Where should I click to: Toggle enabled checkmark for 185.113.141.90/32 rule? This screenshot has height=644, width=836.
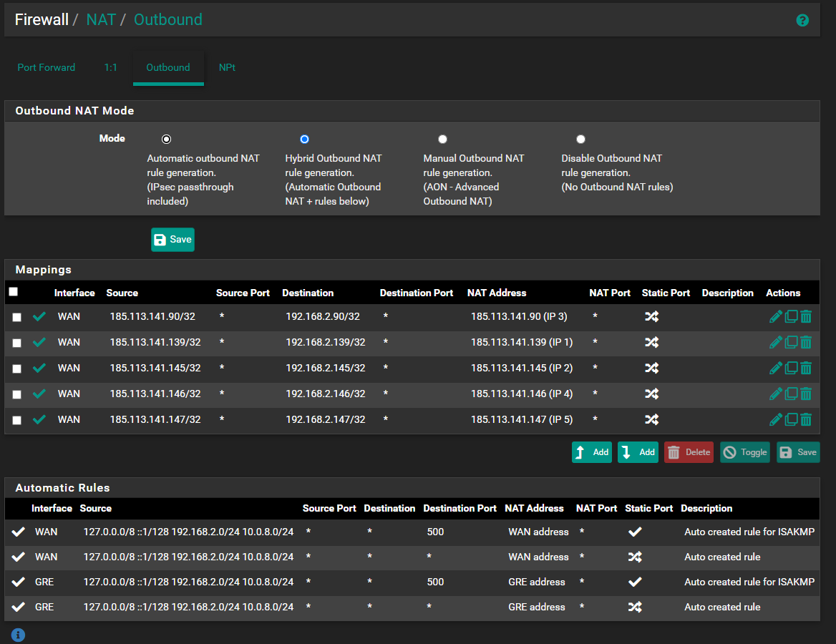pos(39,317)
